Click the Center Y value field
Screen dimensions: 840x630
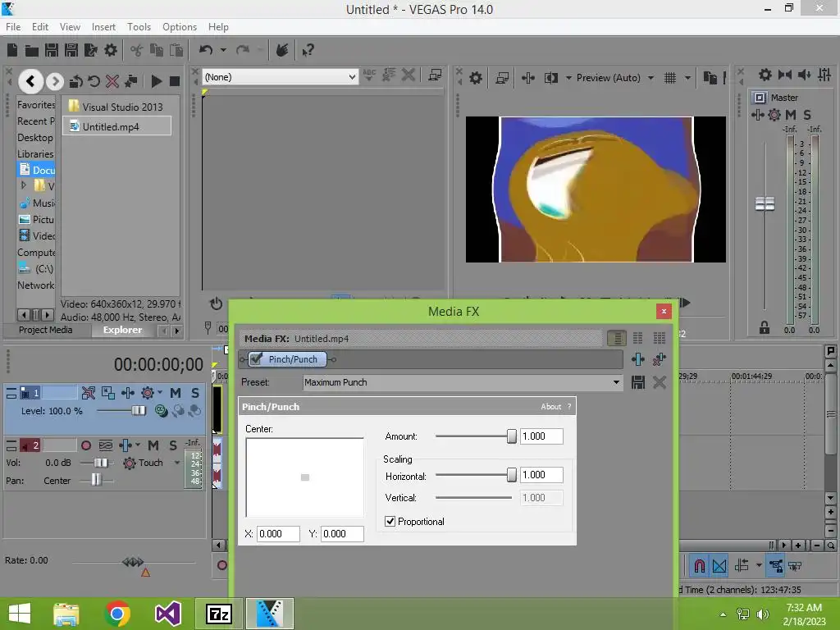[x=342, y=533]
